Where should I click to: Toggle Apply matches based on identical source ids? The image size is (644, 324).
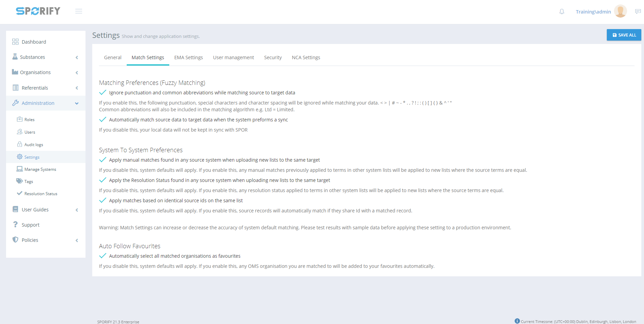click(103, 201)
